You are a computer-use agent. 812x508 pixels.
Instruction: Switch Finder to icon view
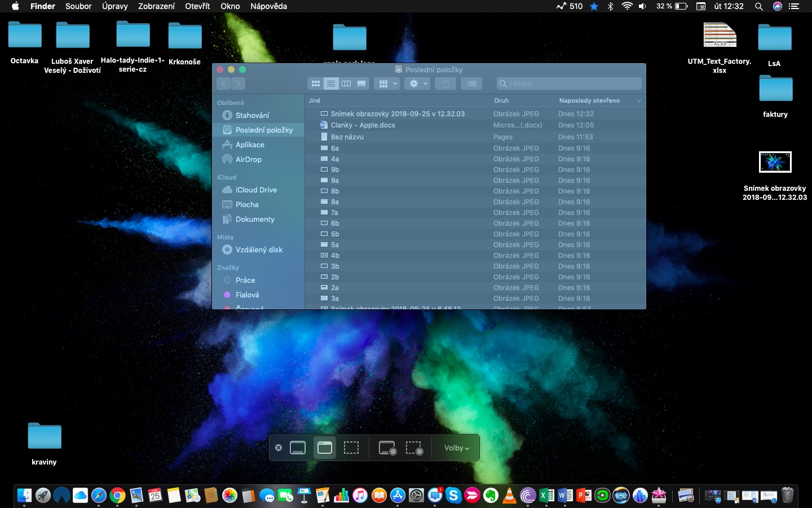tap(316, 83)
